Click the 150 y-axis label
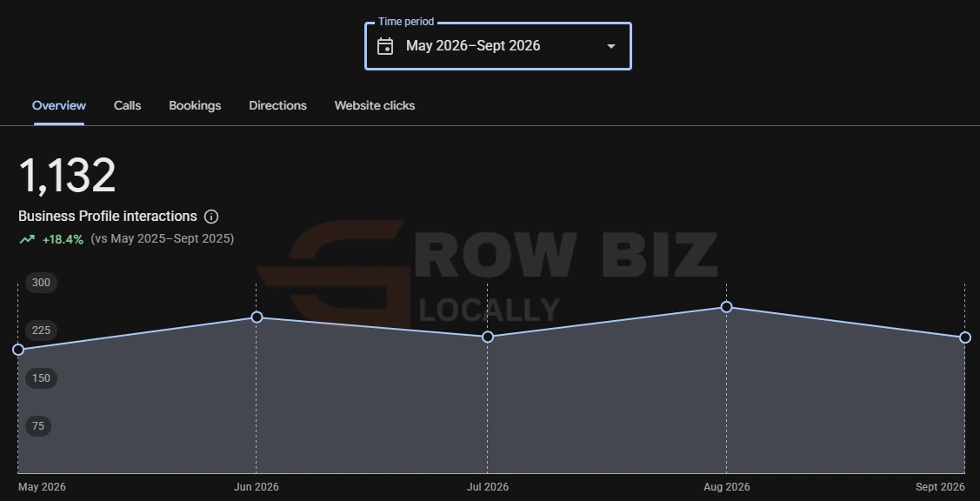This screenshot has height=501, width=980. pyautogui.click(x=41, y=378)
